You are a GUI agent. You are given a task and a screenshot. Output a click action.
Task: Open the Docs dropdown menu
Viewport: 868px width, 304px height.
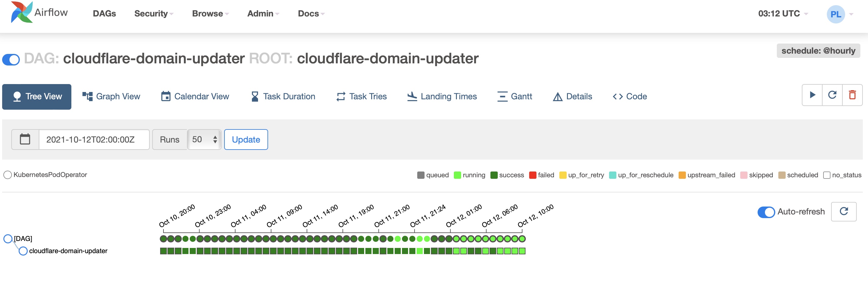[311, 13]
